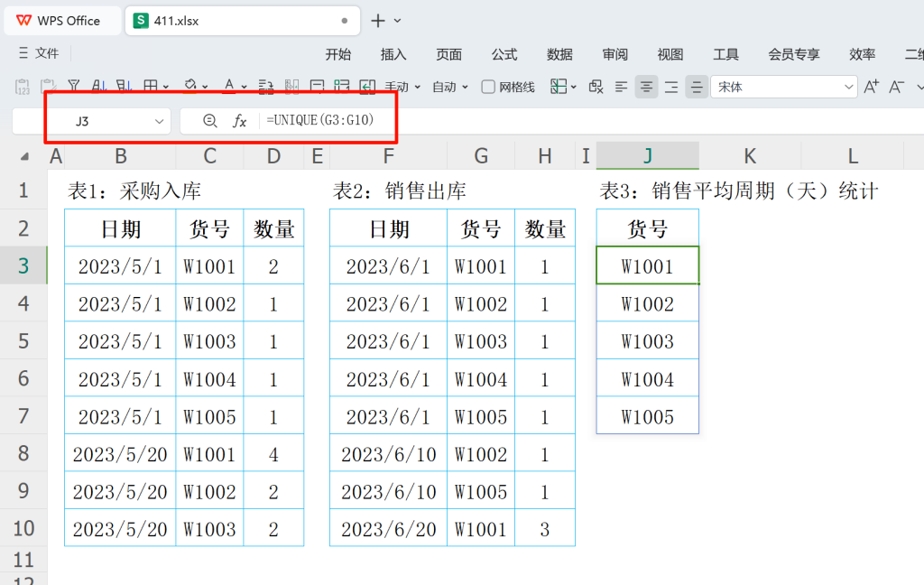This screenshot has height=585, width=924.
Task: Select column G header
Action: tap(481, 155)
